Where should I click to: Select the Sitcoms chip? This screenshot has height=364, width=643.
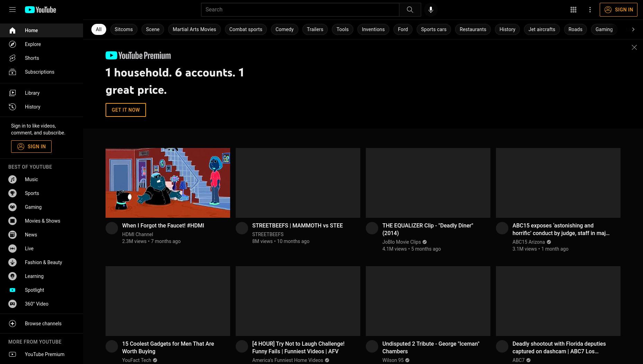[x=124, y=29]
